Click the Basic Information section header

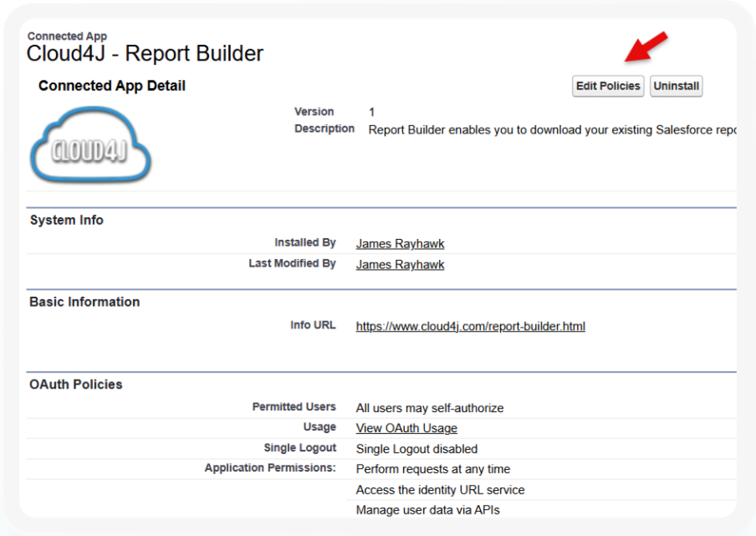pos(85,302)
